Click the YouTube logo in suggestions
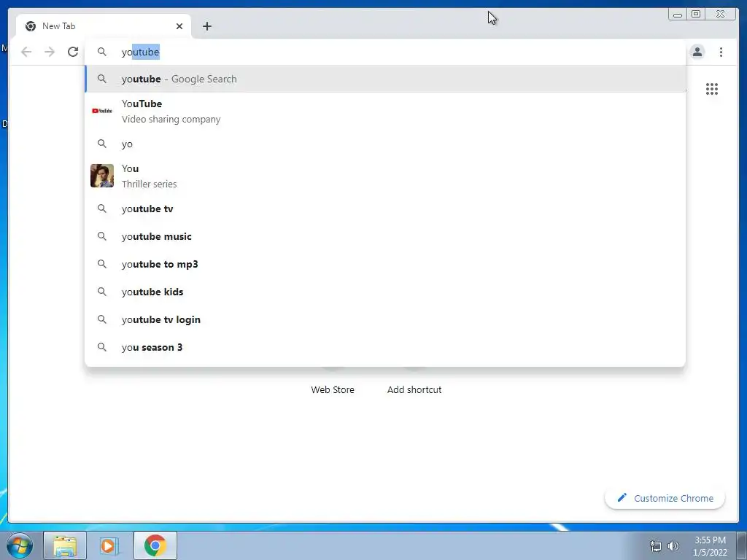 (102, 111)
